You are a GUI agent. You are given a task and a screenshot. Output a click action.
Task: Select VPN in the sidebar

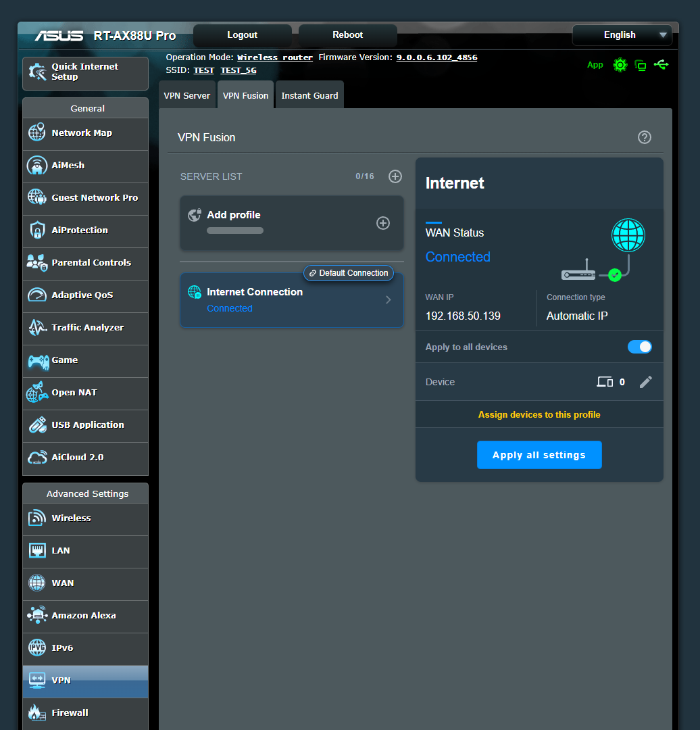[x=85, y=681]
